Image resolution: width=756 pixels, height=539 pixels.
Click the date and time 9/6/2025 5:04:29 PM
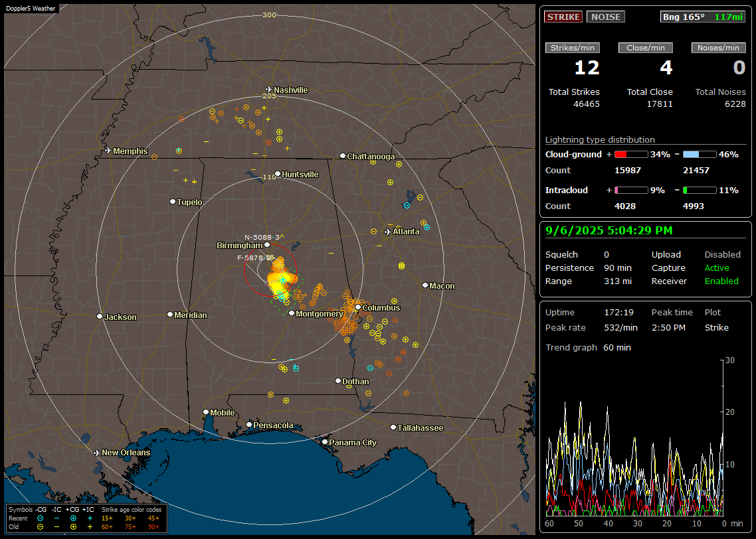pyautogui.click(x=609, y=231)
